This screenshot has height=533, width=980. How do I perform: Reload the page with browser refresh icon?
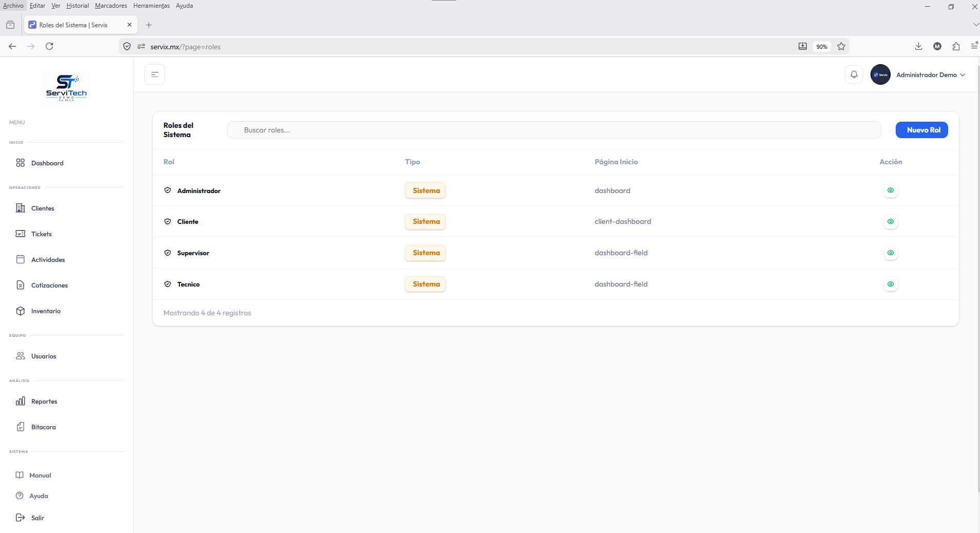point(49,46)
